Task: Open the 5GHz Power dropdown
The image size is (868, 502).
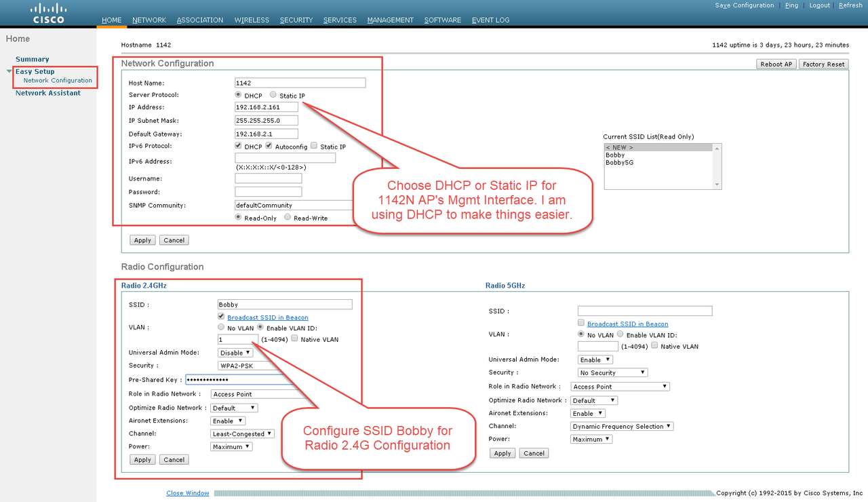Action: point(592,439)
